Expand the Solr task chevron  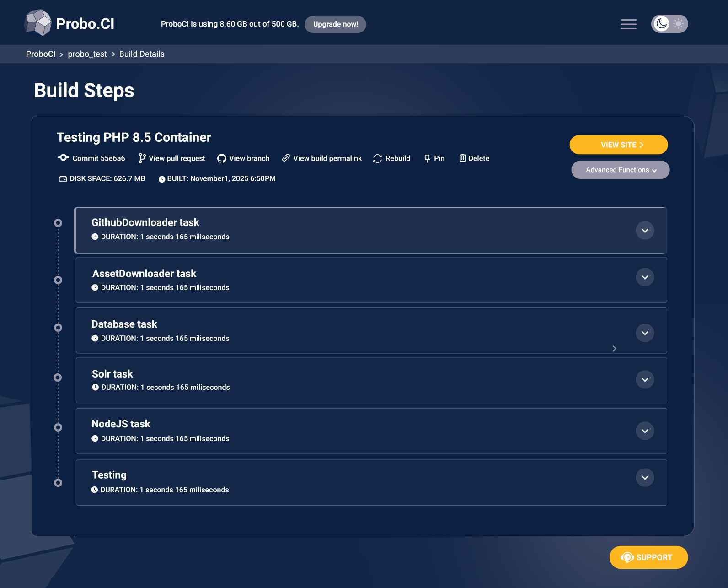(645, 379)
